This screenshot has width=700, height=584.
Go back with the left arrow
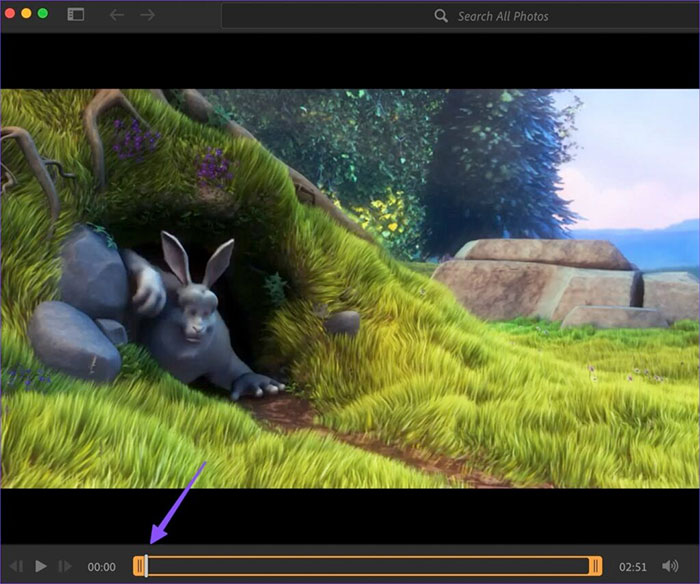(x=117, y=15)
